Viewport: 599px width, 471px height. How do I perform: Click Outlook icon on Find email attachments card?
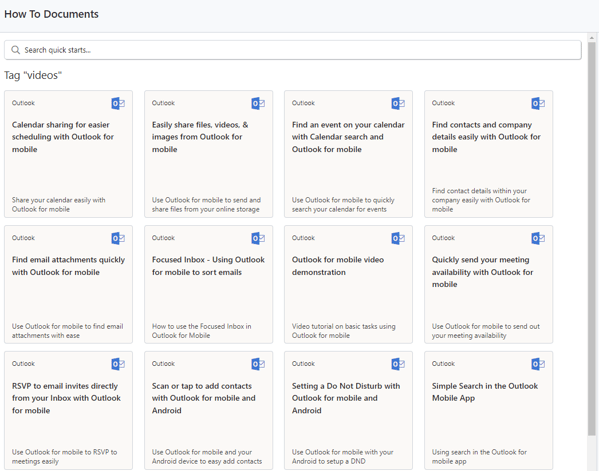tap(118, 238)
